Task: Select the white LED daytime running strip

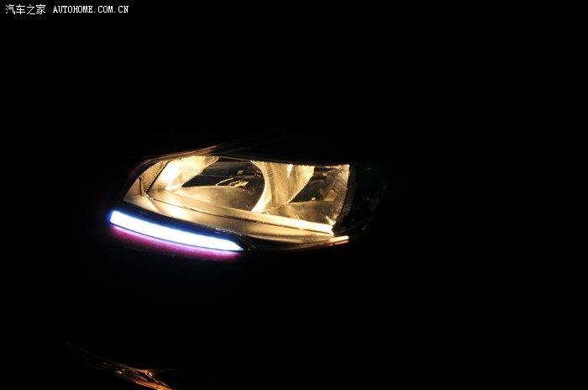Action: click(175, 231)
